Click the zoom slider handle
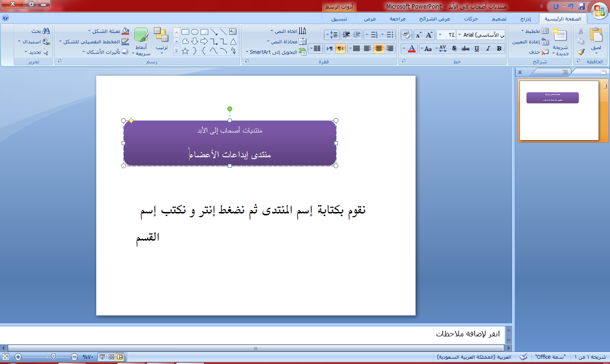 tap(53, 356)
